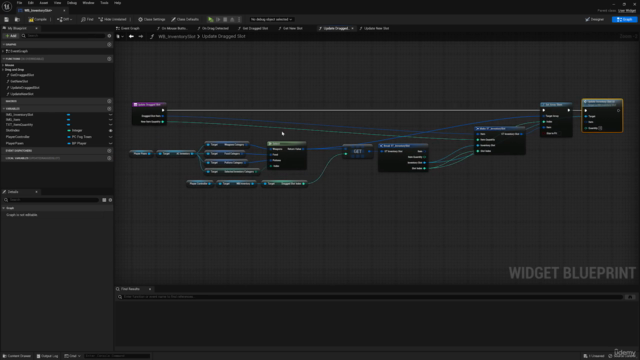
Task: Start play simulation with green play icon
Action: point(211,19)
